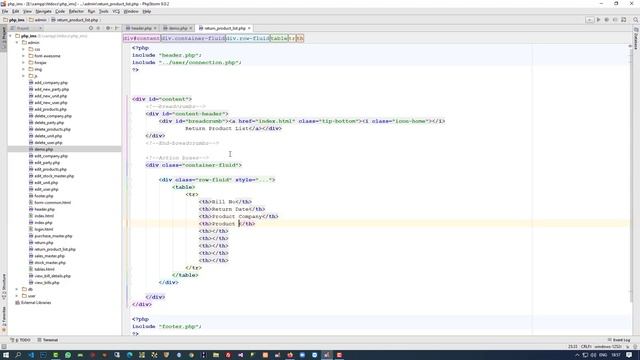Open the Event Log
The width and height of the screenshot is (640, 360).
(x=619, y=340)
